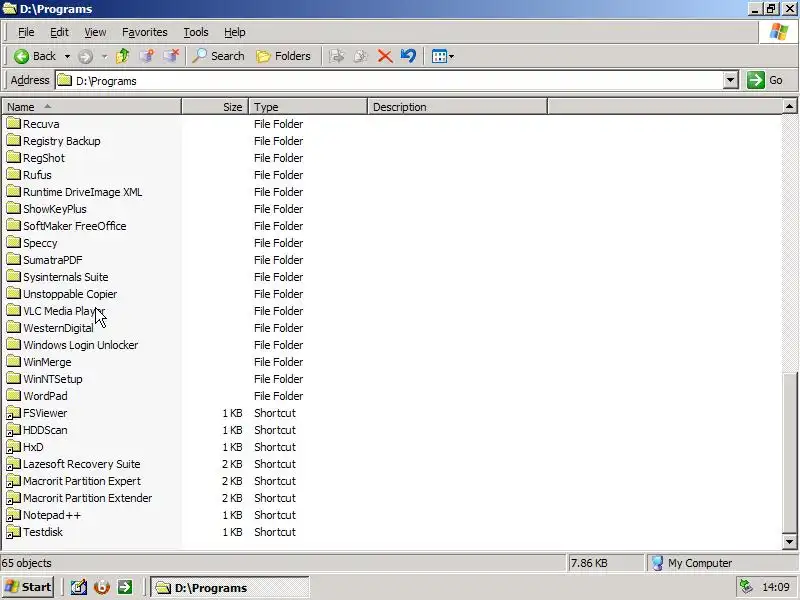
Task: Select the RegShot folder icon
Action: pos(14,158)
